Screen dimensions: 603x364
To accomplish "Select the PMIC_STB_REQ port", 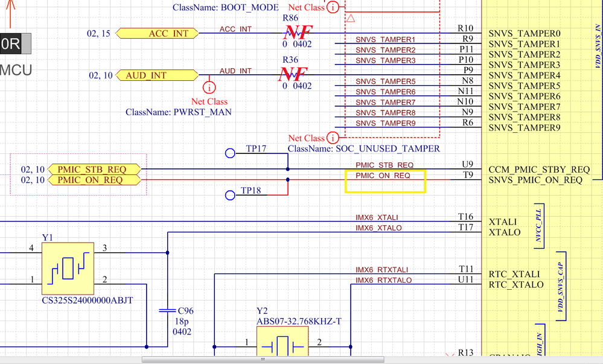I will (x=95, y=169).
